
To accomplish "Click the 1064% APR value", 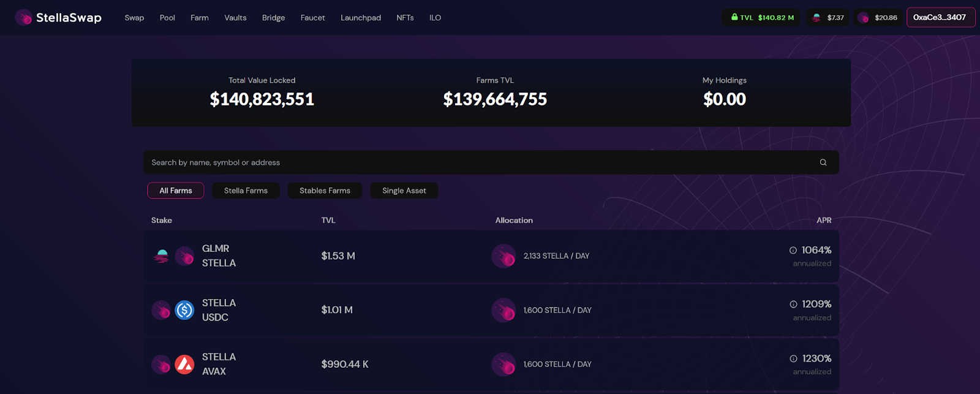I will (x=816, y=250).
